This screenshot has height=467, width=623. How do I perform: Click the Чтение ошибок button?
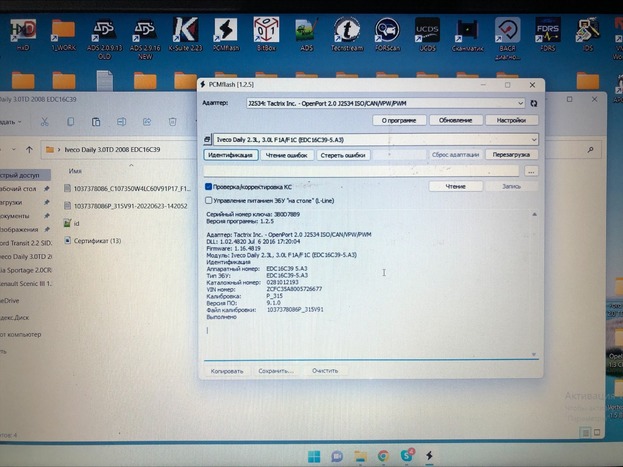pos(288,155)
